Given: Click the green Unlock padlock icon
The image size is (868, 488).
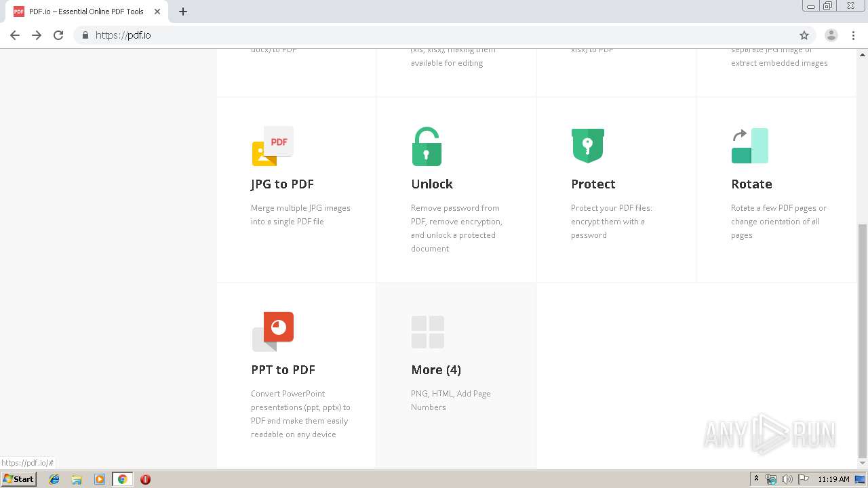Looking at the screenshot, I should coord(427,146).
